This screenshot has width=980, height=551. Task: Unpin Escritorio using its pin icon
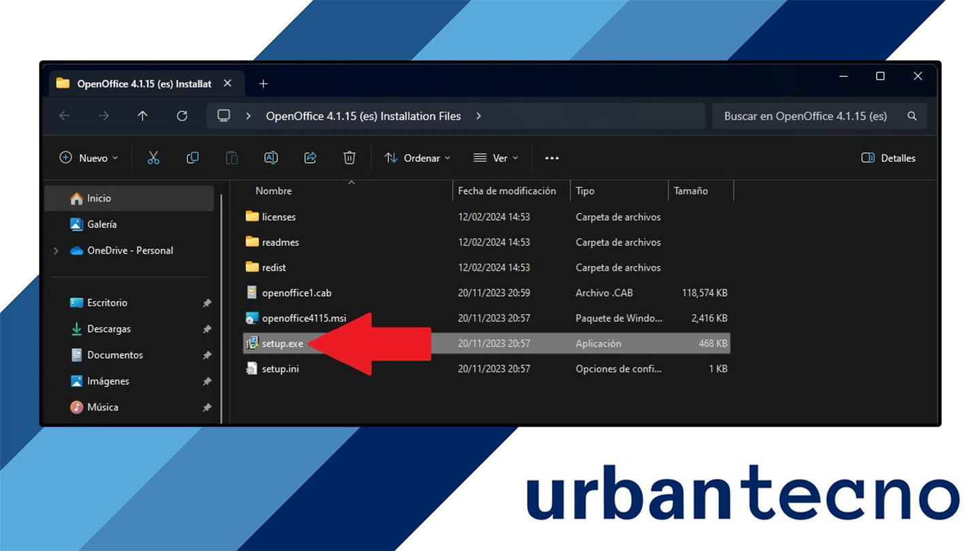click(207, 303)
